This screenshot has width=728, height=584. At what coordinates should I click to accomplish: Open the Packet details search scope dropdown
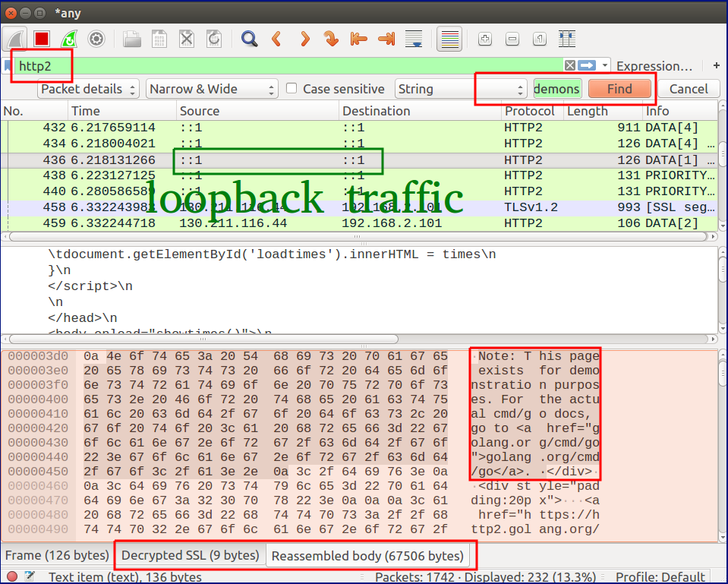click(88, 89)
